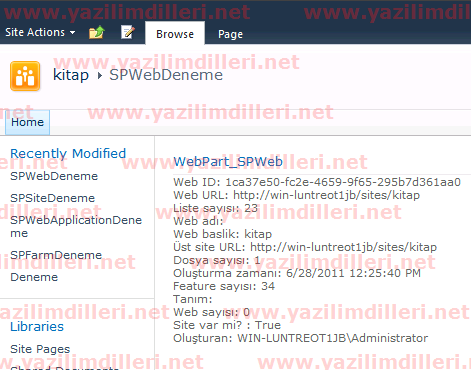Viewport: 471px width, 370px height.
Task: Open SPWebDeneme in Recently Modified list
Action: (x=54, y=176)
